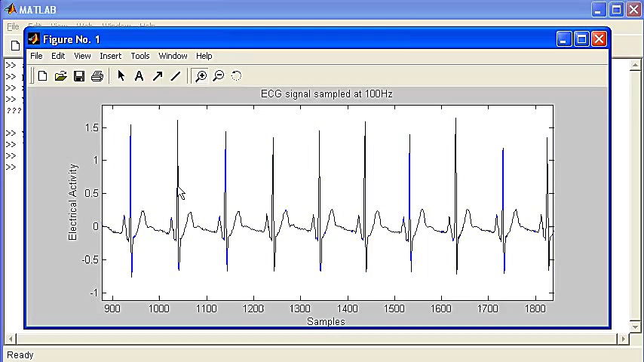This screenshot has height=362, width=644.
Task: Click the plot title 'ECG signal sampled at 100Hz'
Action: tap(327, 94)
